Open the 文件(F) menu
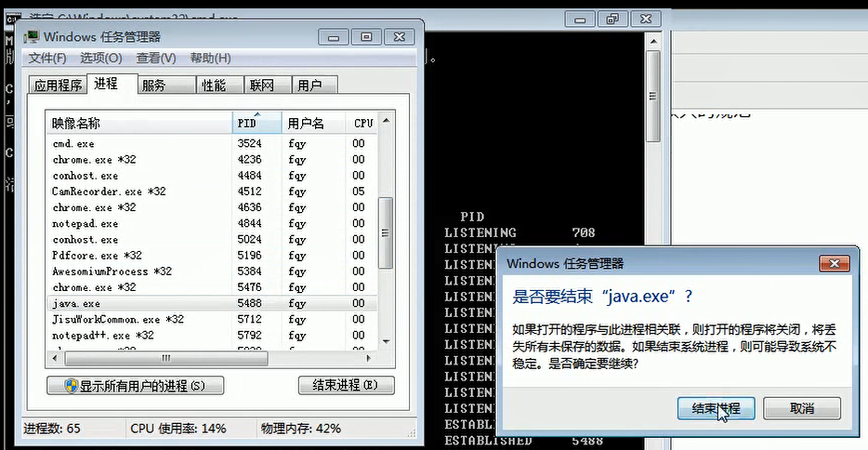 [47, 59]
